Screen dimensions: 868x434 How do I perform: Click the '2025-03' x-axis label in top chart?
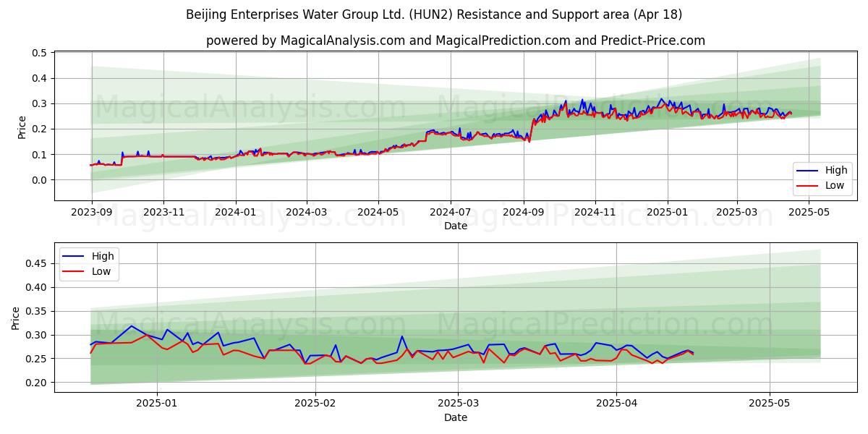(x=736, y=213)
